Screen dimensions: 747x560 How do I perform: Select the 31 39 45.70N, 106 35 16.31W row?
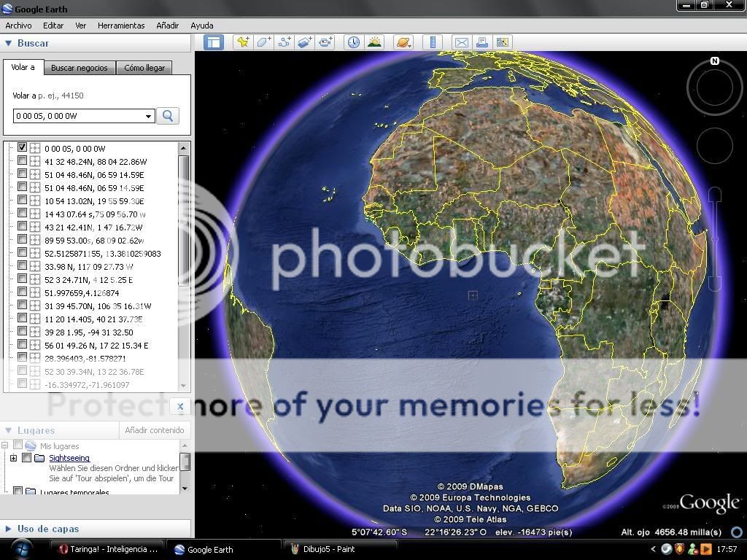point(98,306)
